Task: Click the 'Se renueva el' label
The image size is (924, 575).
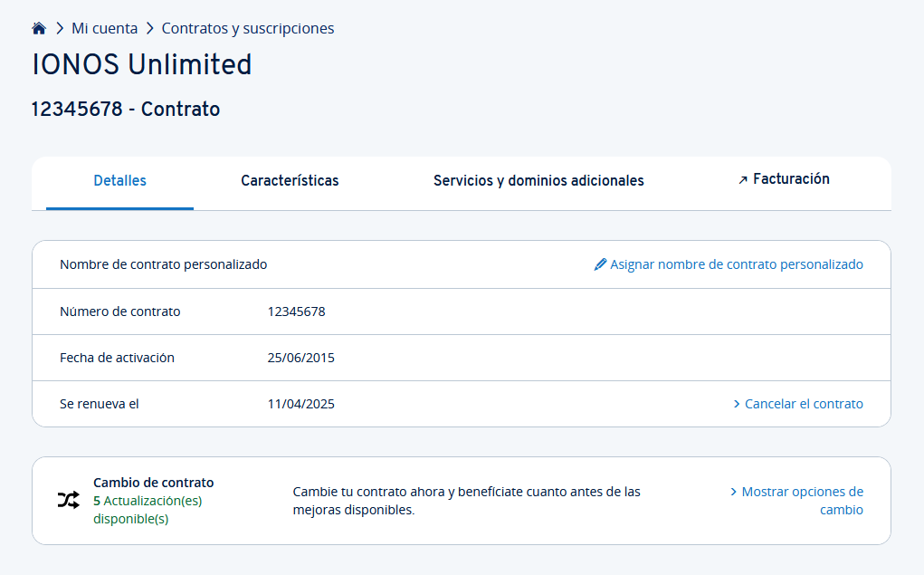Action: (x=99, y=404)
